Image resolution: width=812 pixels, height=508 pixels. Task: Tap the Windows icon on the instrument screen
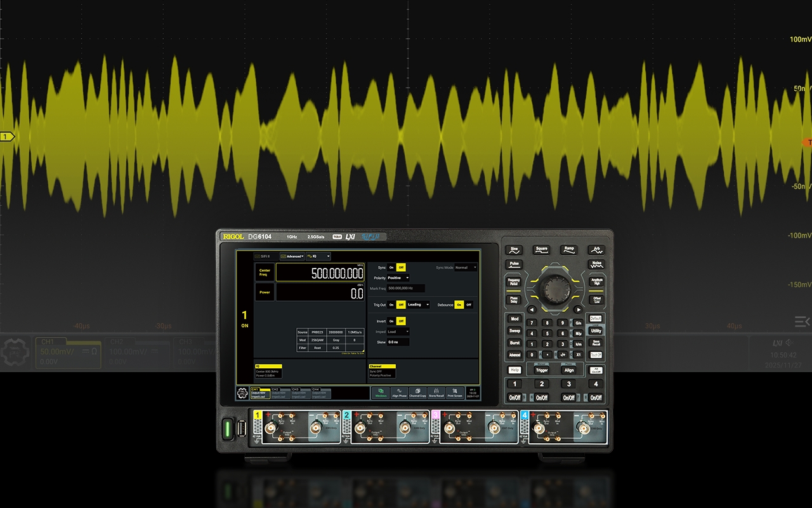point(381,393)
